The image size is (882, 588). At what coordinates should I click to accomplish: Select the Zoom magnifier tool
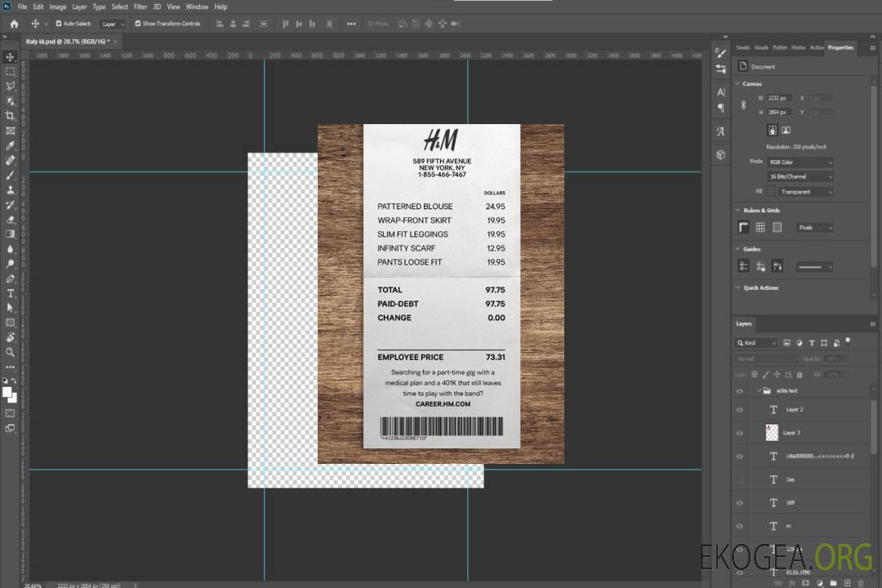point(10,352)
